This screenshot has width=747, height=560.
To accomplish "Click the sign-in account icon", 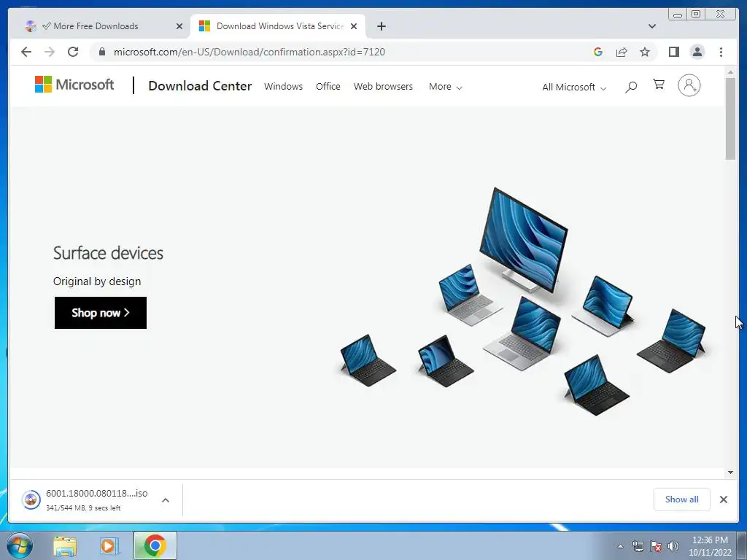I will (689, 86).
